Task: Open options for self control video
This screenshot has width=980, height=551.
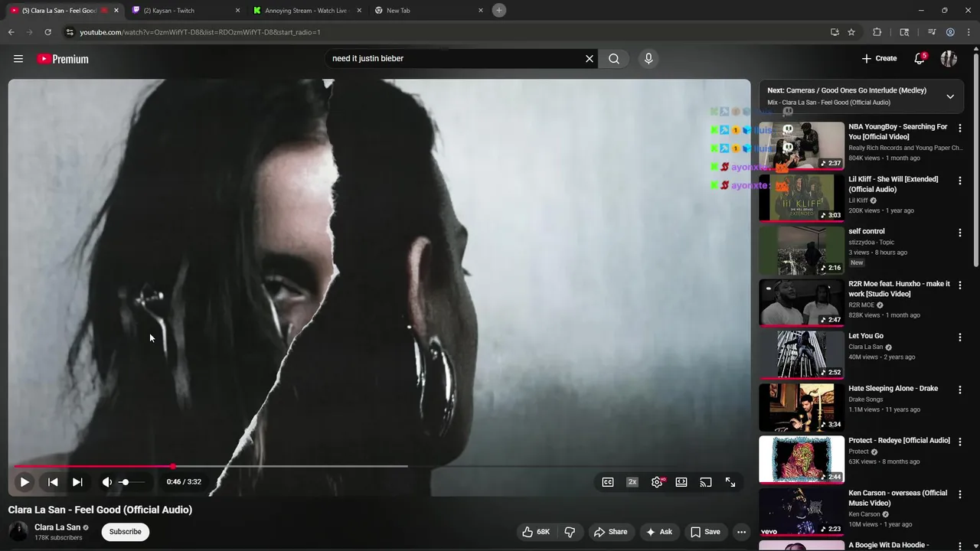Action: pos(960,233)
